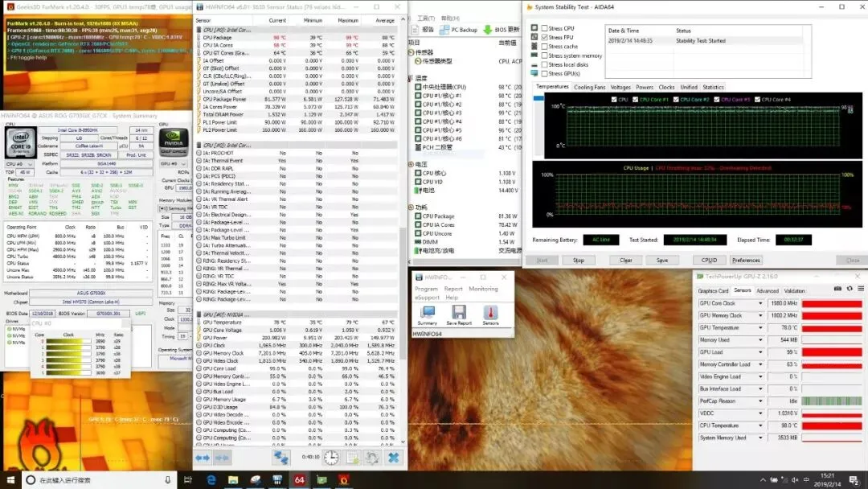Image resolution: width=868 pixels, height=489 pixels.
Task: Open Sensors thermometer icon in HWiNFO64
Action: tap(490, 314)
